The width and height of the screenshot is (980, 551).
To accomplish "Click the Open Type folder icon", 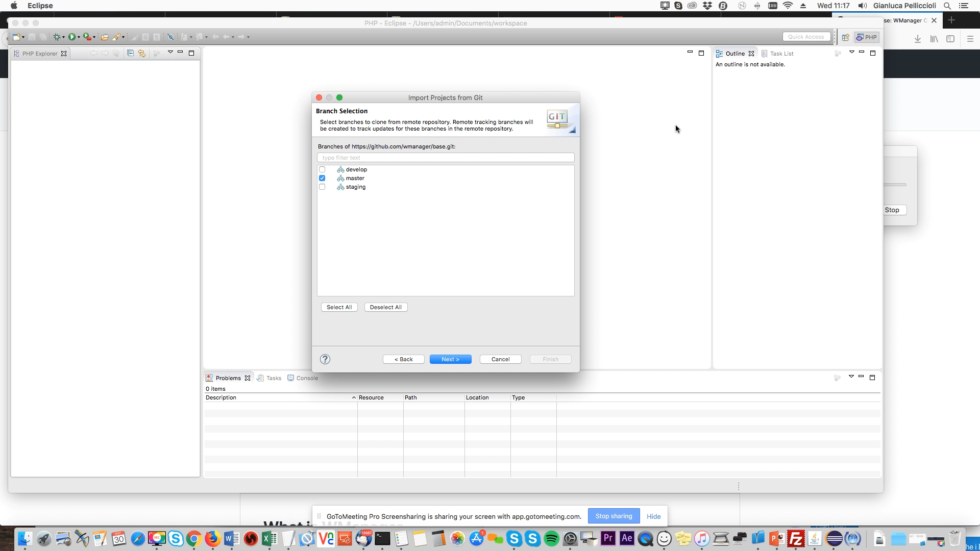I will point(105,37).
